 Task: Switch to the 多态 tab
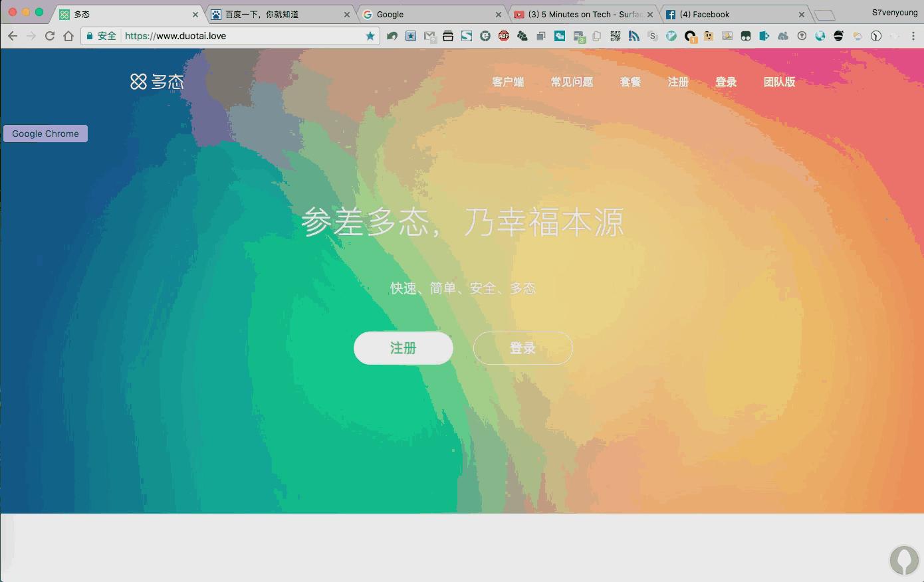[126, 14]
